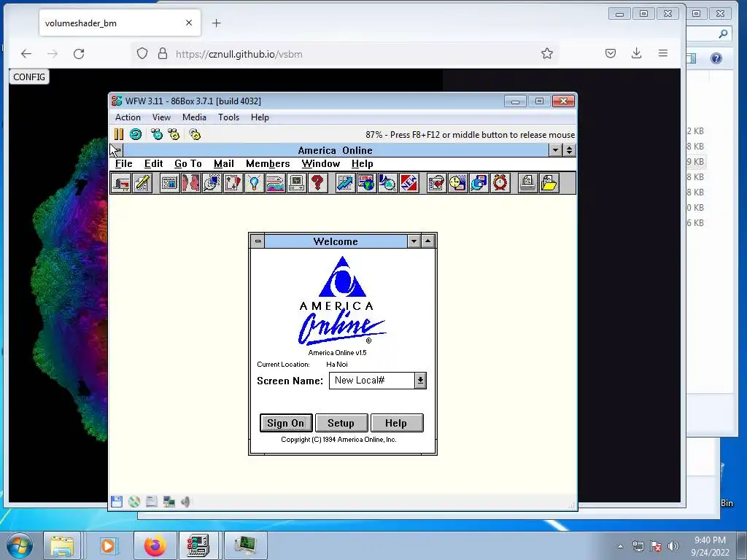The height and width of the screenshot is (560, 747).
Task: Click the AOL playing cards games icon
Action: tap(233, 183)
